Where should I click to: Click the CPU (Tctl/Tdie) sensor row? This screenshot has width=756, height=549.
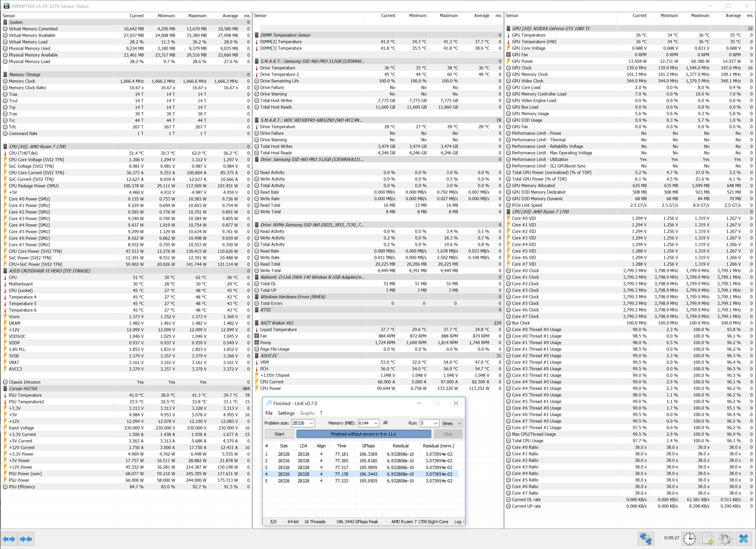click(23, 153)
